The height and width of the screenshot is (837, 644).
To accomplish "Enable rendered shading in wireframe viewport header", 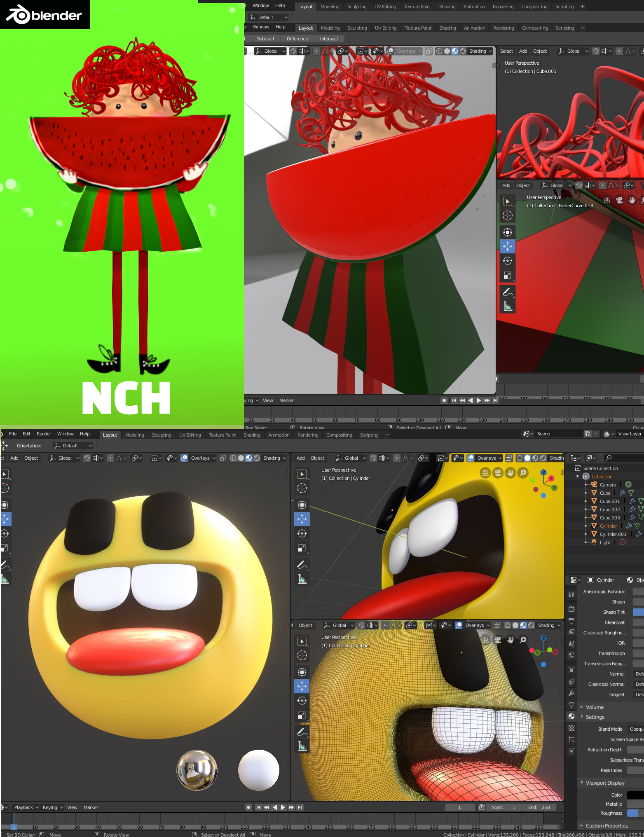I will coord(531,625).
